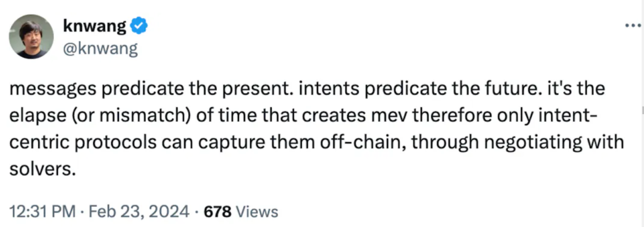Image resolution: width=644 pixels, height=227 pixels.
Task: Open the three-dot more options menu
Action: point(633,26)
